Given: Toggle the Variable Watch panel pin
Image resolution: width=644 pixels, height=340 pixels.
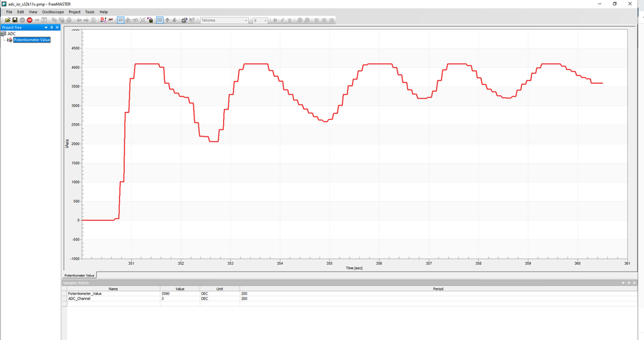Looking at the screenshot, I should [629, 283].
